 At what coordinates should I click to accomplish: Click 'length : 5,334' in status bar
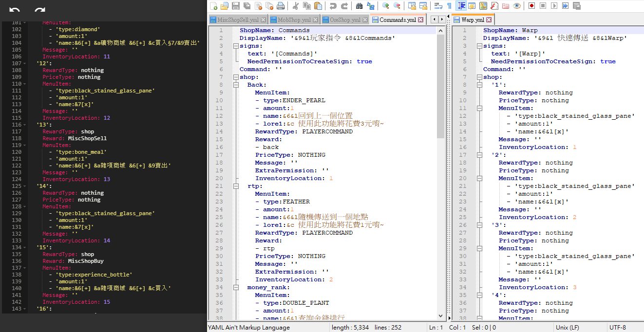(x=350, y=328)
